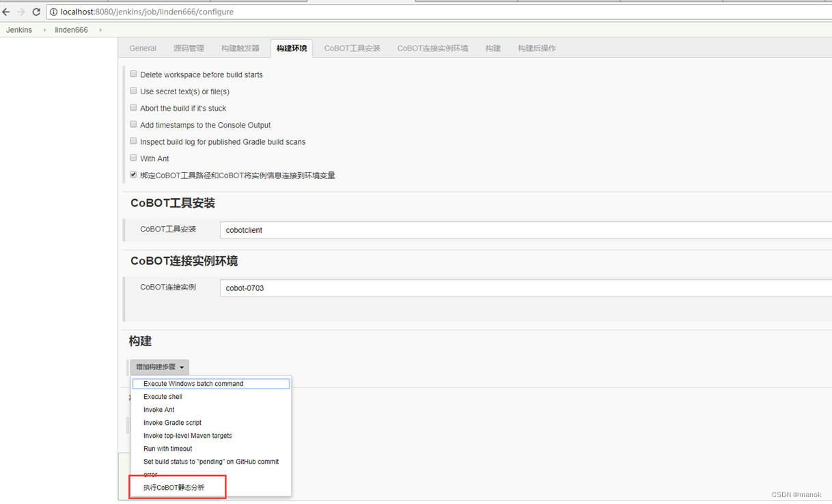Check Use secret text(s) or file(s)

[133, 89]
